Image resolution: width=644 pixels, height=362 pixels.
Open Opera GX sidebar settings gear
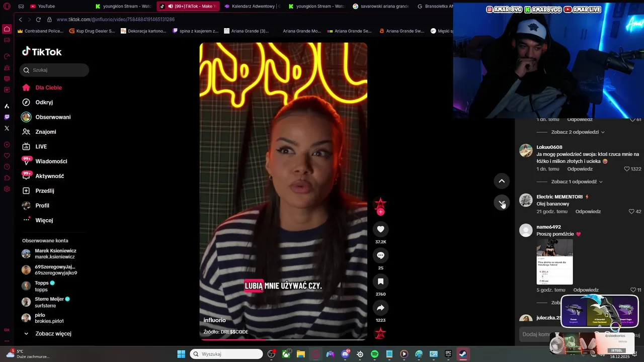pos(7,189)
